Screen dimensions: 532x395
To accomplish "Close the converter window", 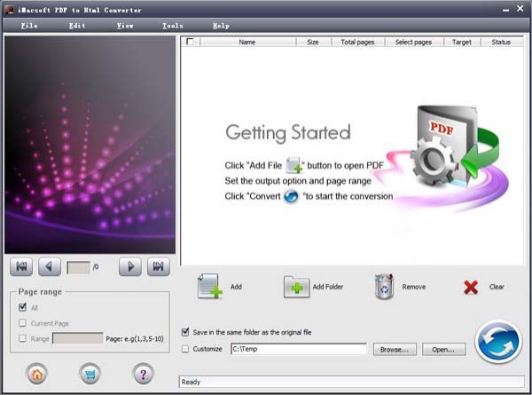I will (x=520, y=9).
